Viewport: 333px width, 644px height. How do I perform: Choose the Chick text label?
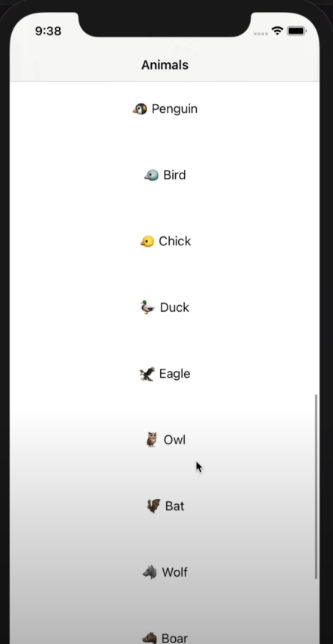[x=174, y=241]
